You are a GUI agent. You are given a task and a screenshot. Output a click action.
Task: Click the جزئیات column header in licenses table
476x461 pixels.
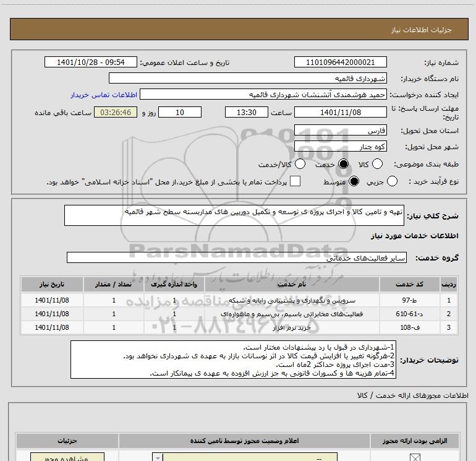coord(67,441)
